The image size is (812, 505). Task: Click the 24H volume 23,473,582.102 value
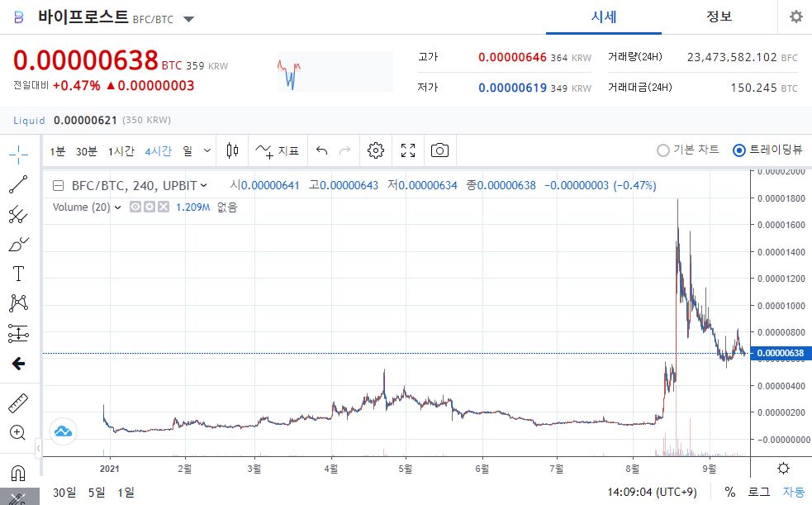point(732,57)
